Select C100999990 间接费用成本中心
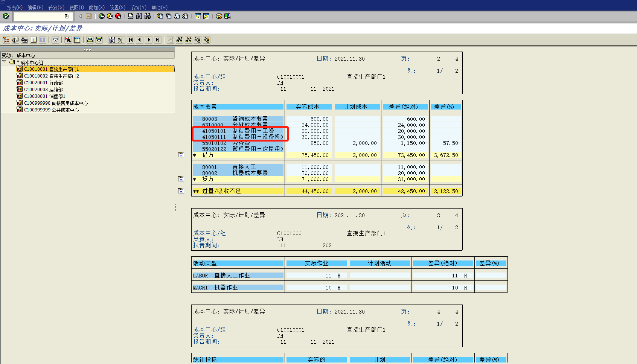This screenshot has height=364, width=637. (x=56, y=103)
